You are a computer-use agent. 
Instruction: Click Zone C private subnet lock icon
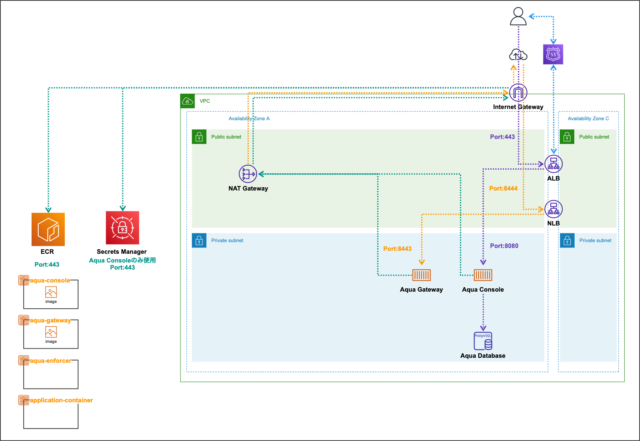coord(567,241)
